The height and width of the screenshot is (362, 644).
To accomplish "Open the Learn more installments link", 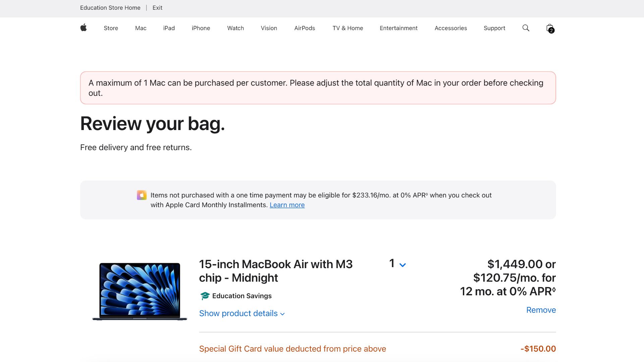I will pos(287,205).
